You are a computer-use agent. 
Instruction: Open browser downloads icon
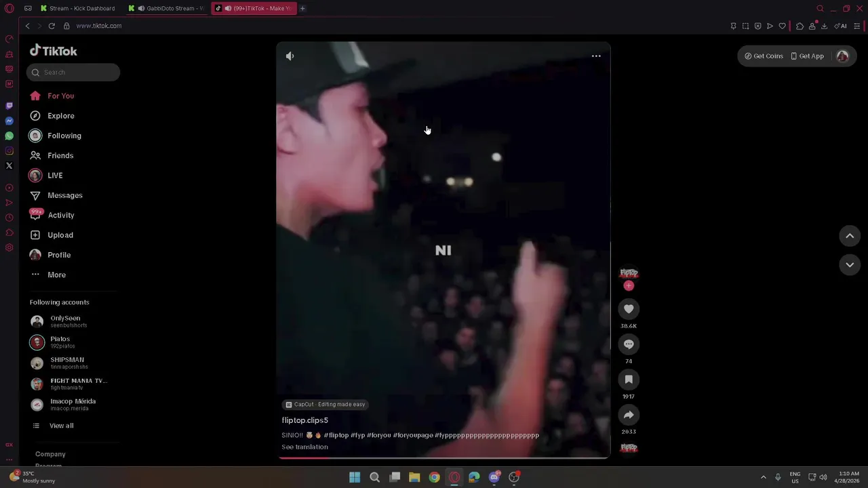point(824,26)
